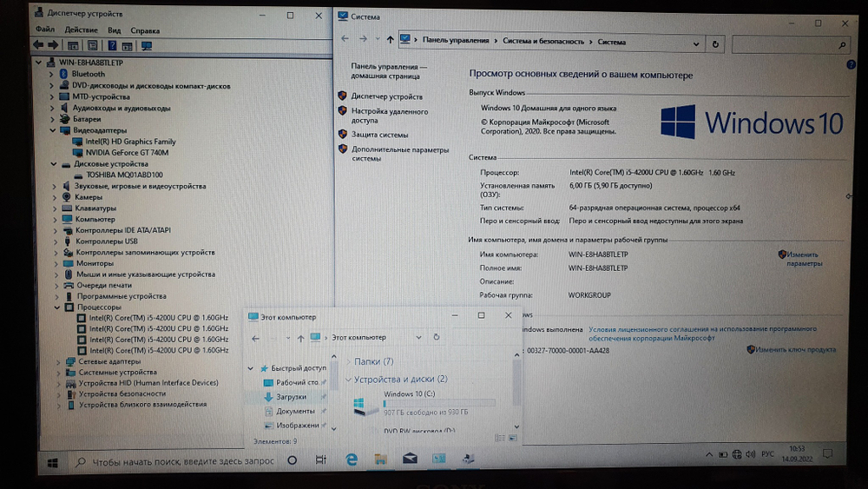Open Защита системы link
The width and height of the screenshot is (868, 489).
[x=380, y=135]
